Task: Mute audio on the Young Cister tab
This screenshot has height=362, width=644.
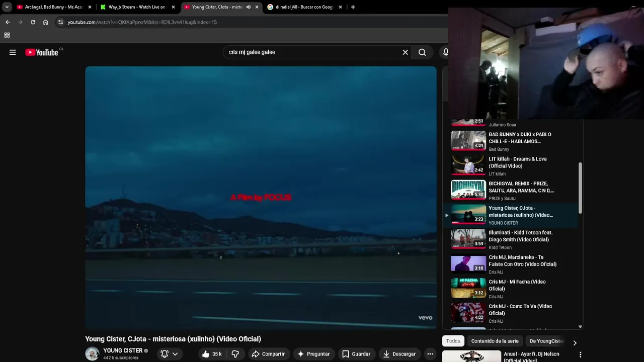Action: pyautogui.click(x=248, y=7)
